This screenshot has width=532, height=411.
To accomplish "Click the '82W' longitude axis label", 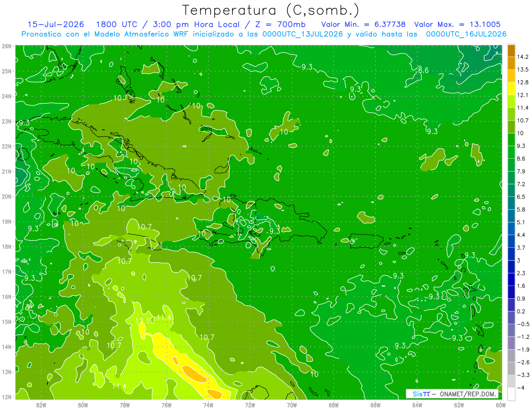I will click(41, 404).
